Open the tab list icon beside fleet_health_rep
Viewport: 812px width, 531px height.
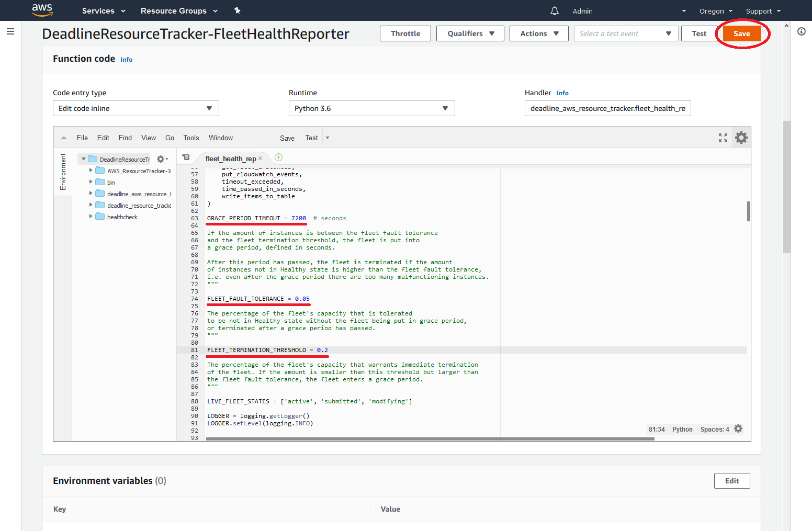tap(186, 157)
